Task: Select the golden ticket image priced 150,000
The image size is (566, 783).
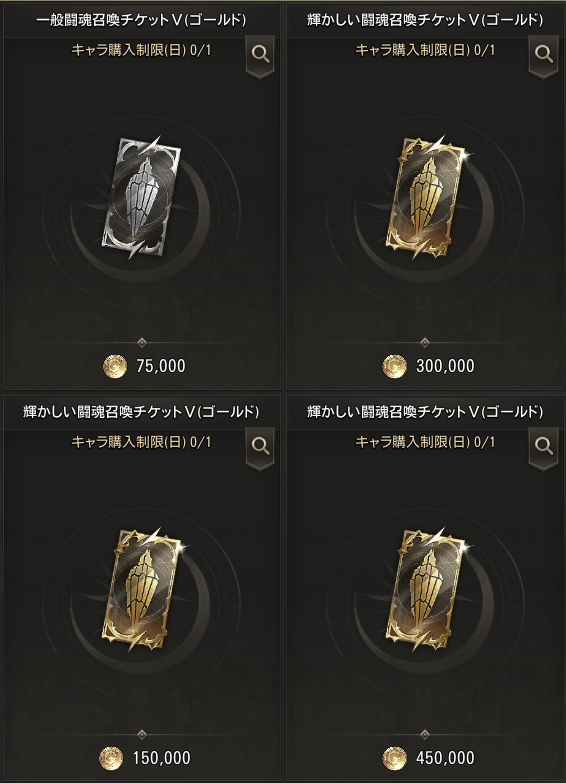Action: coord(142,589)
